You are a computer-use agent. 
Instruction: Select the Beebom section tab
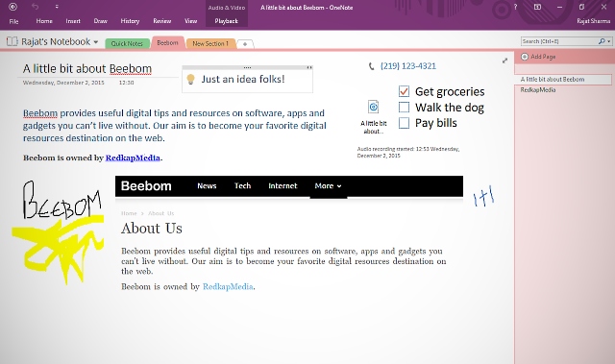pyautogui.click(x=167, y=42)
